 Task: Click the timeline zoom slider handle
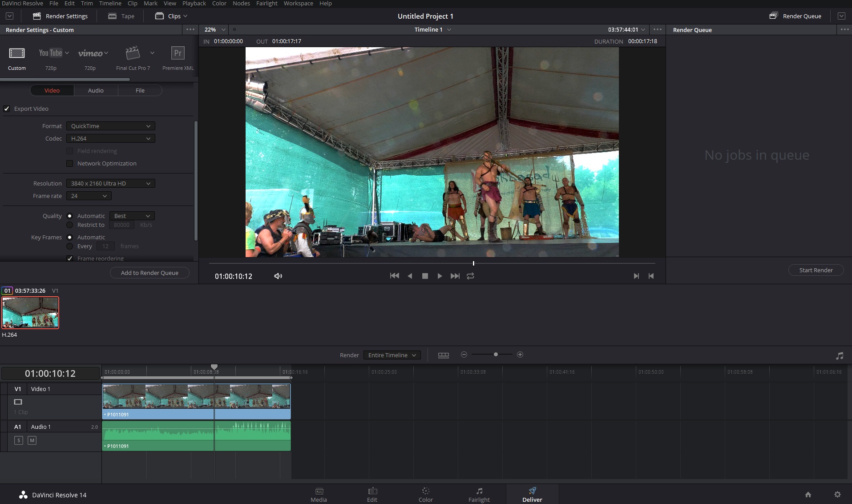[496, 355]
